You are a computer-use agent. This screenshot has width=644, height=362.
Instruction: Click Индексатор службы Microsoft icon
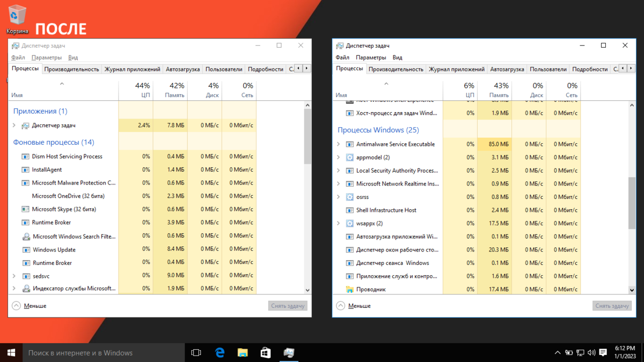coord(26,289)
